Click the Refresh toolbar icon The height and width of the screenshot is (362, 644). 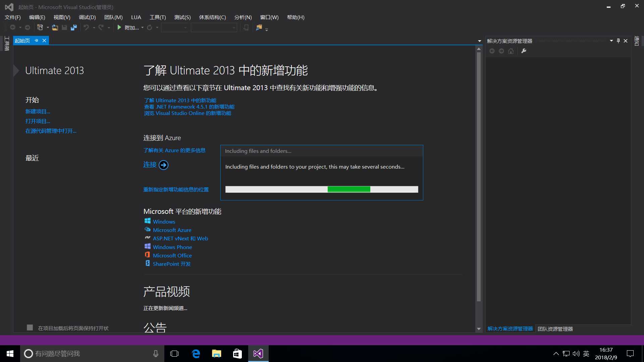click(150, 27)
